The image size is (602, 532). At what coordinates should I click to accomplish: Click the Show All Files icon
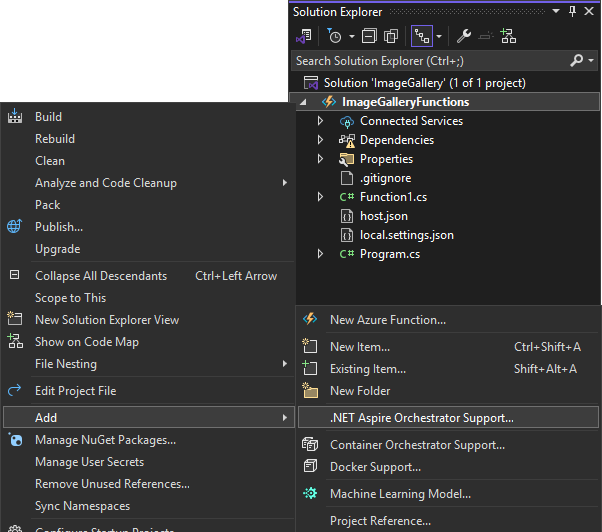point(391,36)
